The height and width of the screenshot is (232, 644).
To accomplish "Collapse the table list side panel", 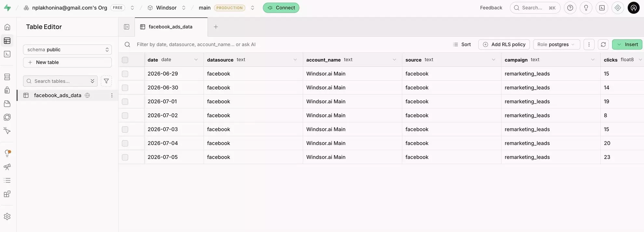I will click(127, 27).
